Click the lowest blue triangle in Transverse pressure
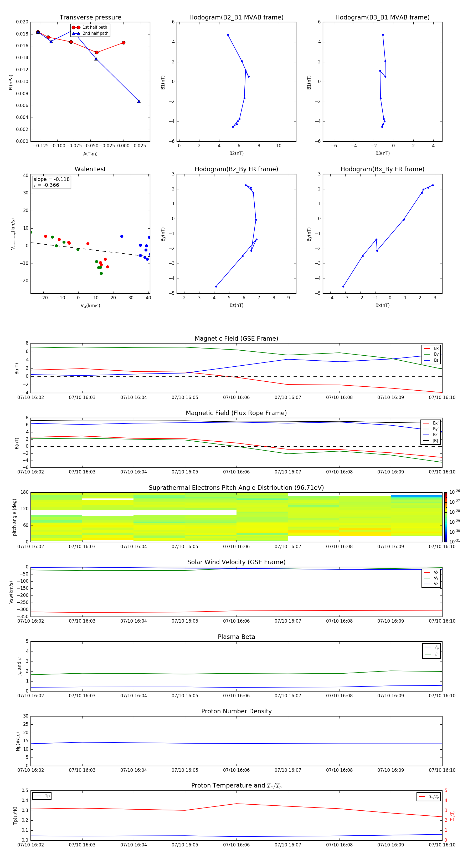The width and height of the screenshot is (473, 868). [x=139, y=101]
